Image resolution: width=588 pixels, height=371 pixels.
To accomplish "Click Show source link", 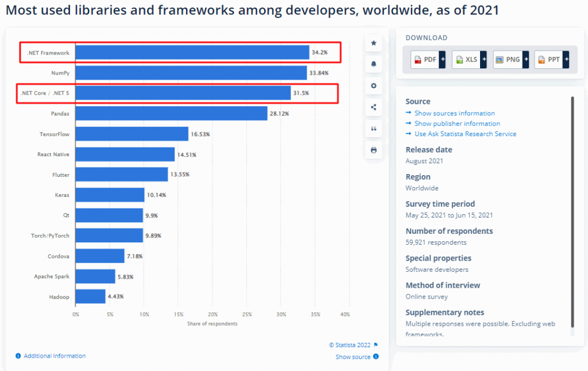I will 353,357.
